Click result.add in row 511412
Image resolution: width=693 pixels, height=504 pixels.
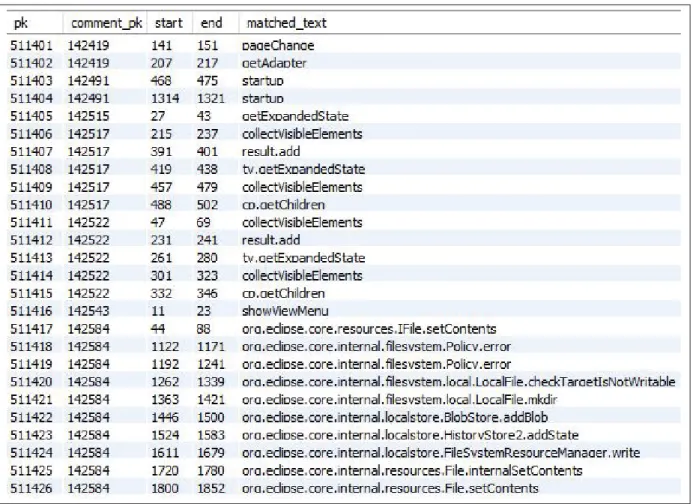(271, 240)
